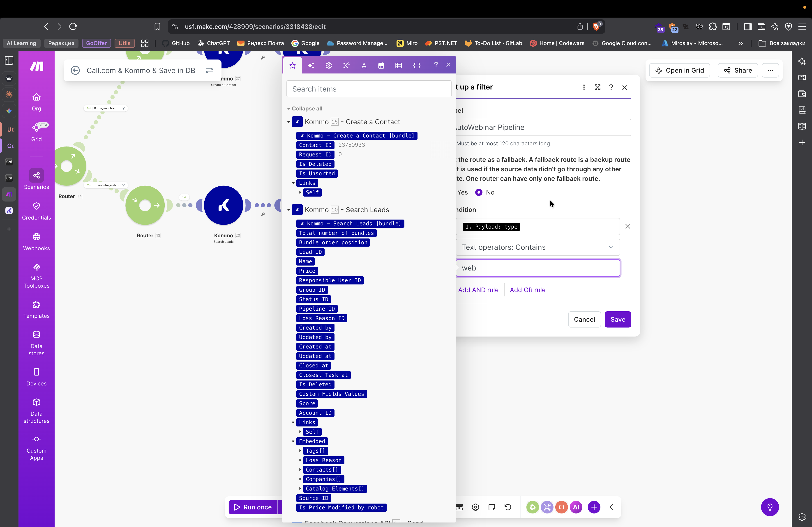Screen dimensions: 812x527
Task: Click the Save button in filter dialog
Action: (x=618, y=319)
